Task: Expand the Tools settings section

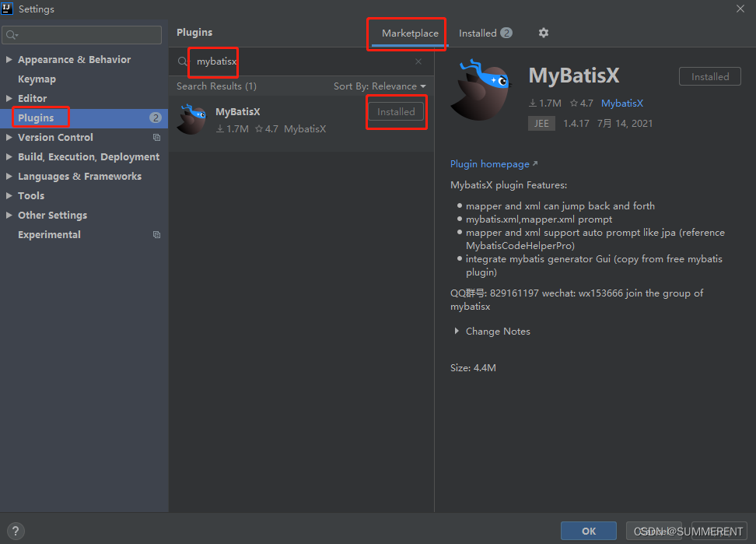Action: 9,196
